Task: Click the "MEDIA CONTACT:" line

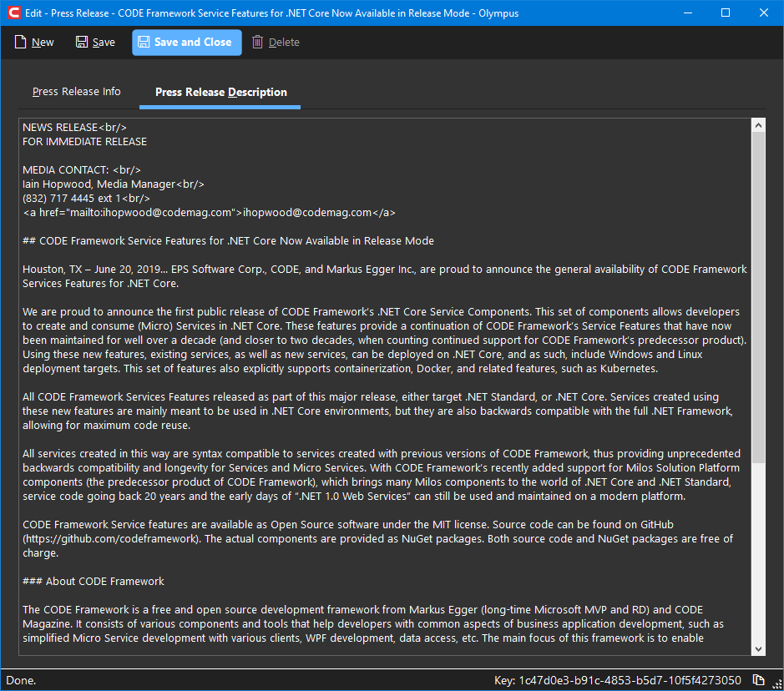Action: tap(82, 170)
